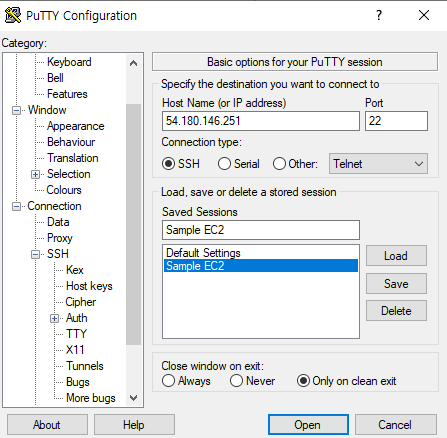447x438 pixels.
Task: Click the category list scrollbar thumb
Action: coord(133,224)
